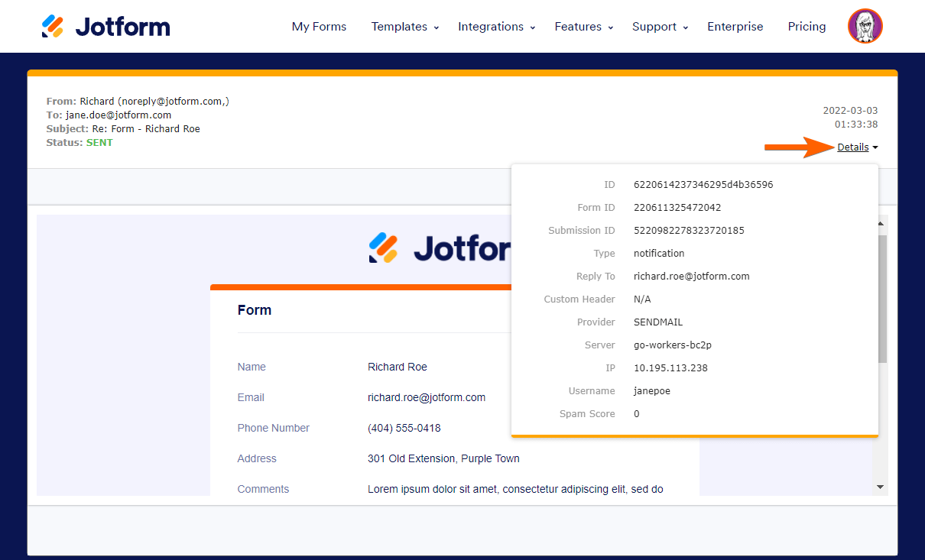This screenshot has width=925, height=560.
Task: Click the email preview scrollbar thumb
Action: pos(882,298)
